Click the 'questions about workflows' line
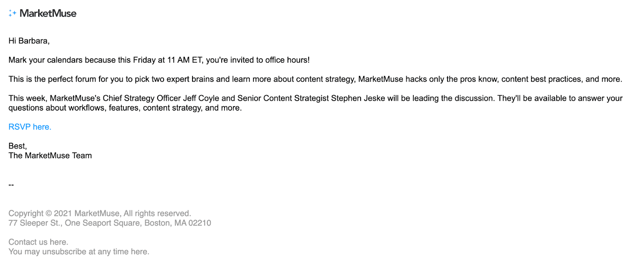The height and width of the screenshot is (266, 644). pyautogui.click(x=125, y=108)
